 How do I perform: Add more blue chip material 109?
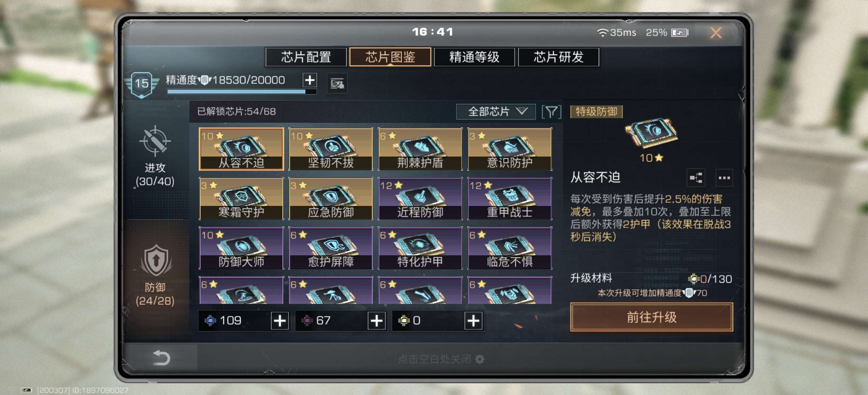280,321
